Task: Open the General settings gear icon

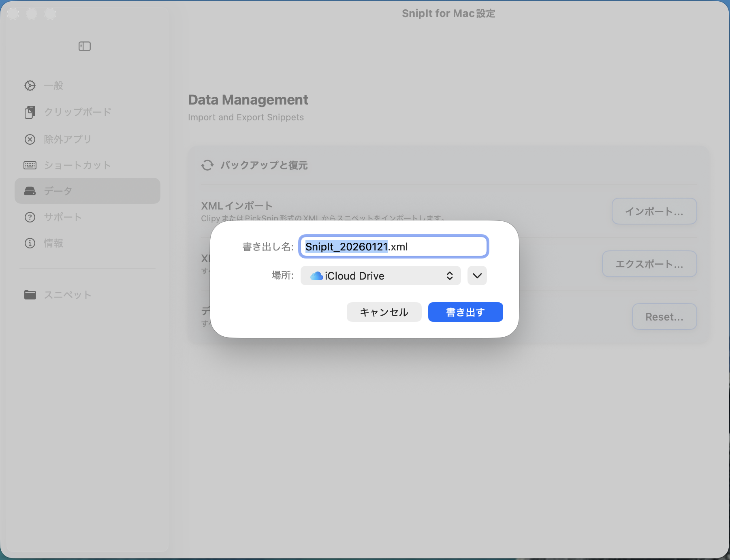Action: coord(30,85)
